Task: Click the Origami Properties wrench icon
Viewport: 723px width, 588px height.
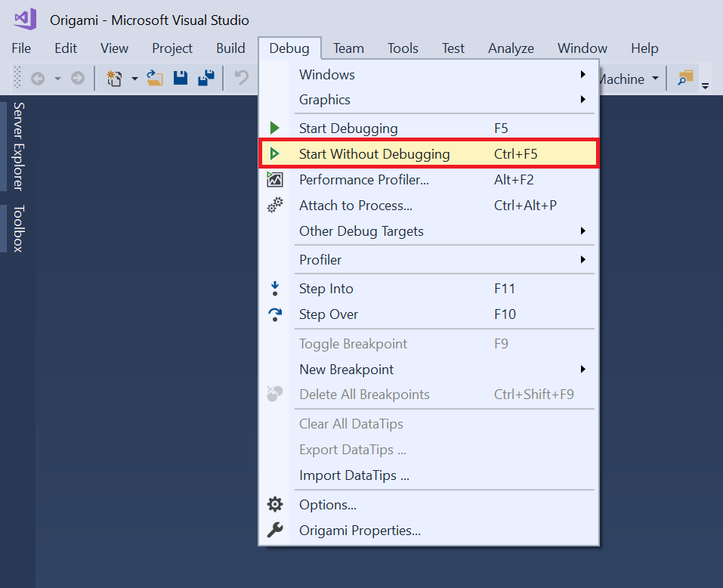Action: click(275, 531)
